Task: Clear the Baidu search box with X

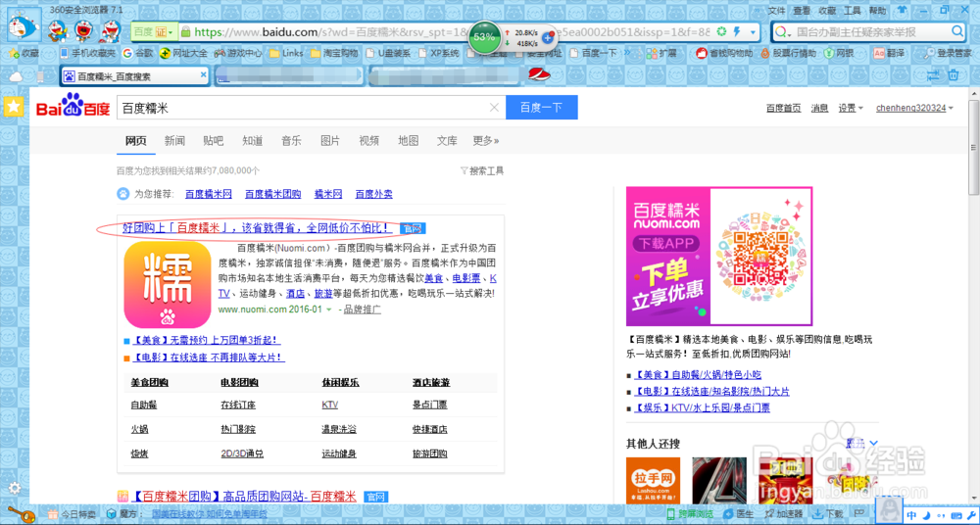Action: (x=494, y=108)
